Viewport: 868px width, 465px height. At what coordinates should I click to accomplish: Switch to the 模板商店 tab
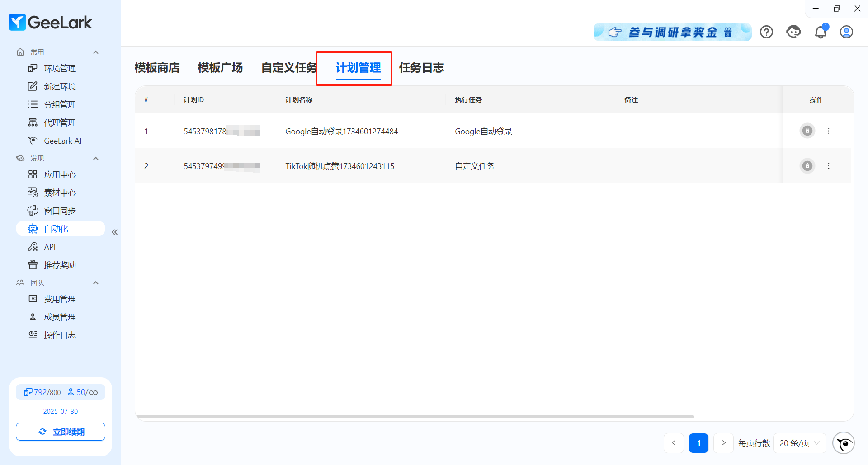(x=157, y=68)
